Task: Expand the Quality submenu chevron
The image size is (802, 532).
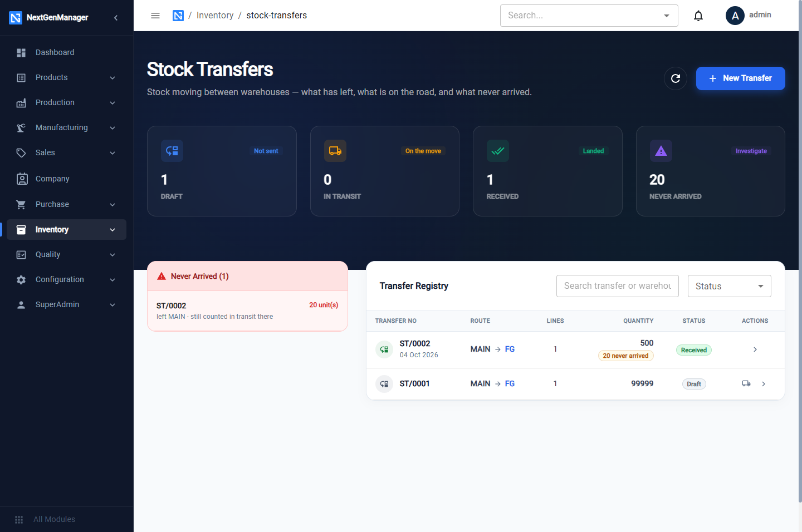Action: point(113,255)
